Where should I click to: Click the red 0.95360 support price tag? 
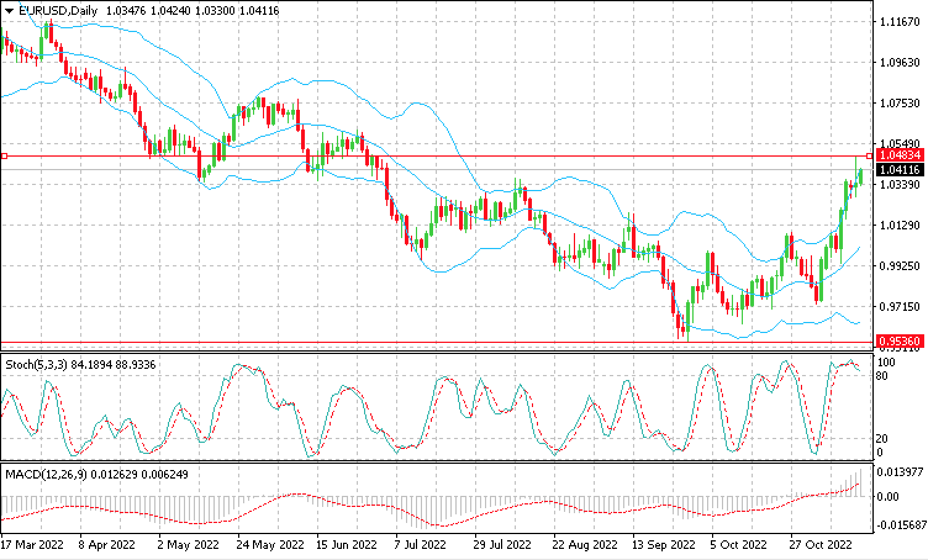click(900, 342)
